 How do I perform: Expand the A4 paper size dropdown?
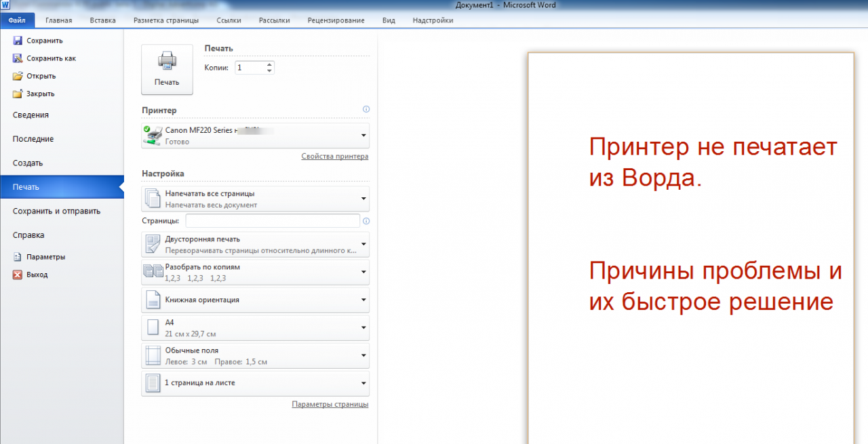tap(363, 328)
